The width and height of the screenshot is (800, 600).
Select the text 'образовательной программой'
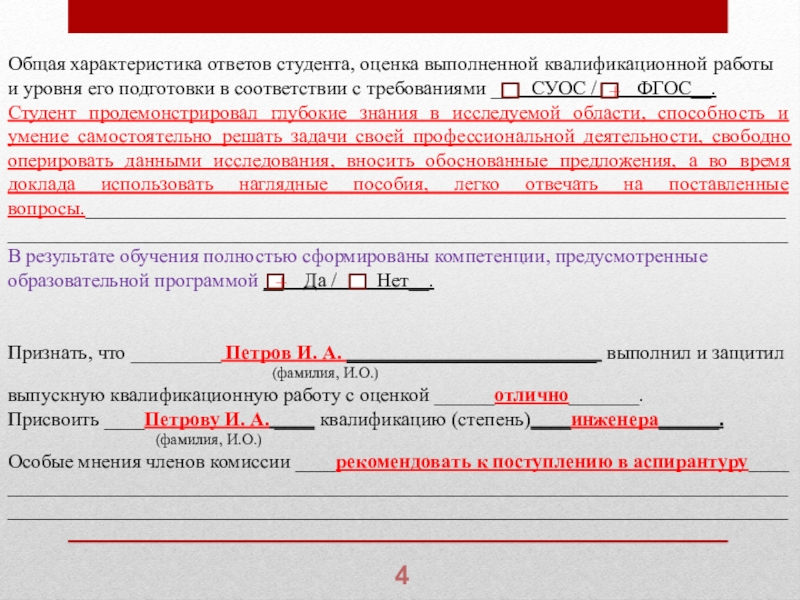(x=133, y=281)
